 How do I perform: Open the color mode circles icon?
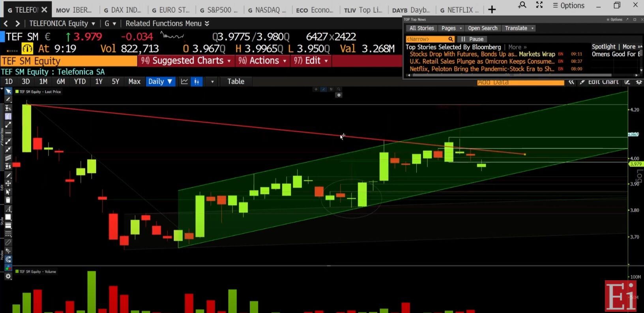(x=8, y=268)
